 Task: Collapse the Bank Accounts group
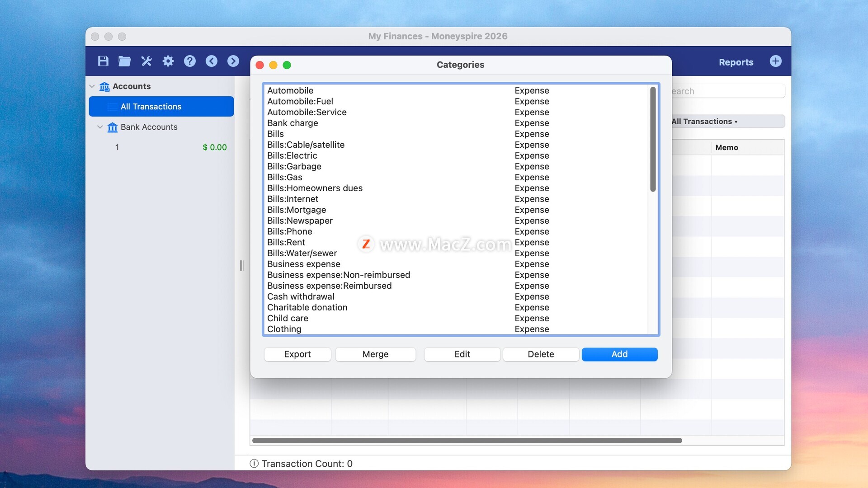[x=100, y=127]
